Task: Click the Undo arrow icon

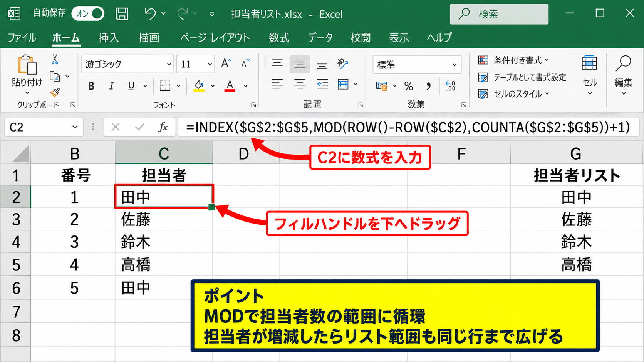Action: coord(150,14)
